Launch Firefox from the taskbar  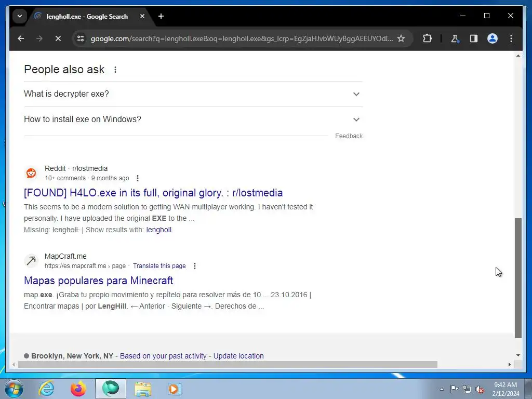point(78,389)
